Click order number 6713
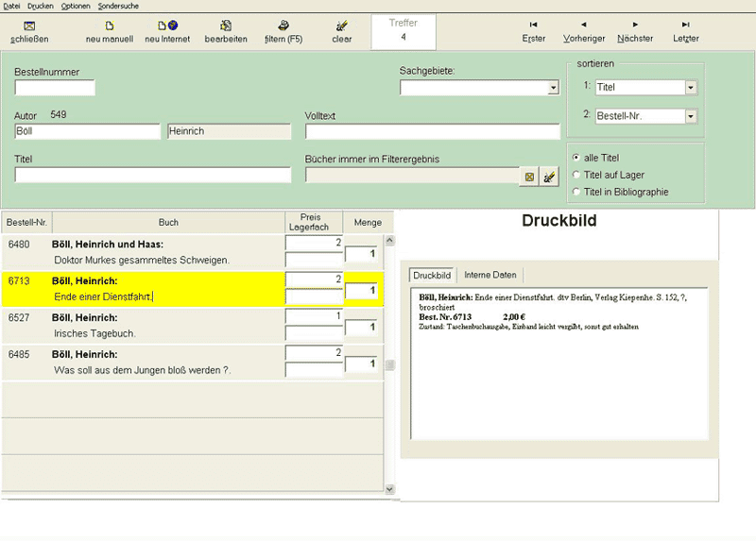 point(19,280)
